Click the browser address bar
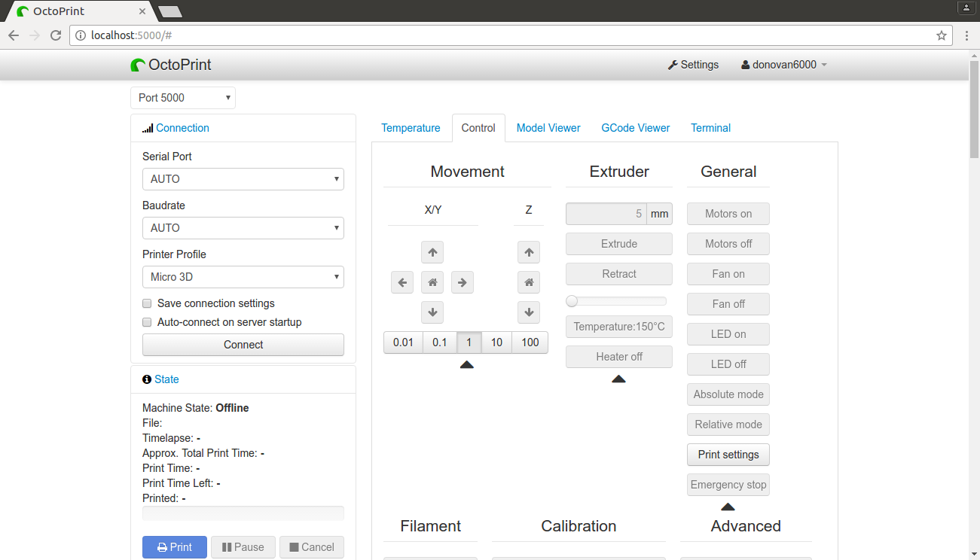The height and width of the screenshot is (560, 980). tap(512, 35)
